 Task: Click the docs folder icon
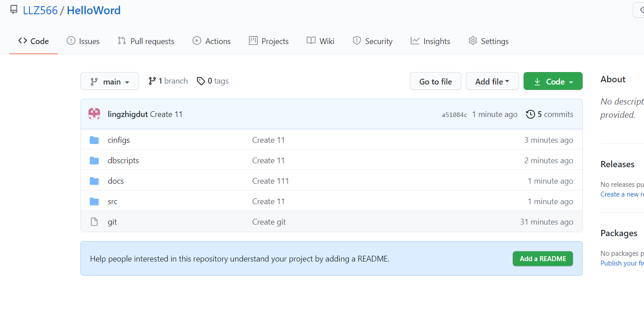pyautogui.click(x=94, y=181)
